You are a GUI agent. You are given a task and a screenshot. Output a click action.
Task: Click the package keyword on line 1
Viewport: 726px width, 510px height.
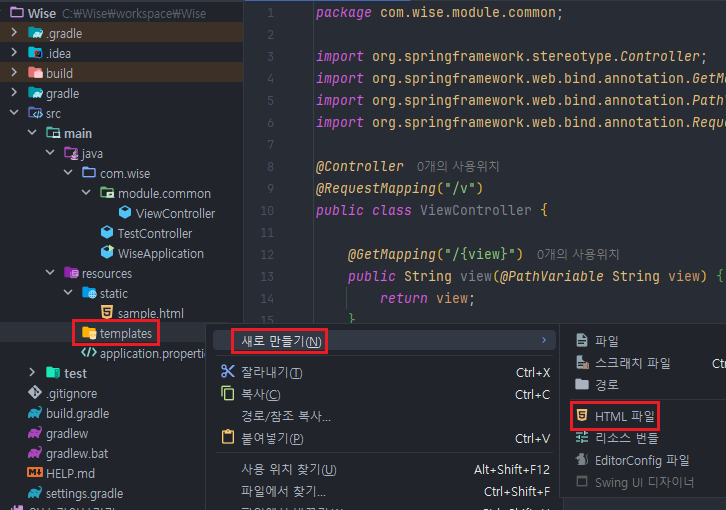point(344,13)
